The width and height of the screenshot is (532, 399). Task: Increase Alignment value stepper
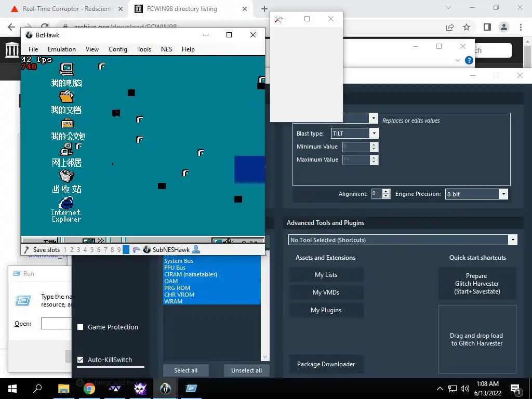(x=386, y=191)
